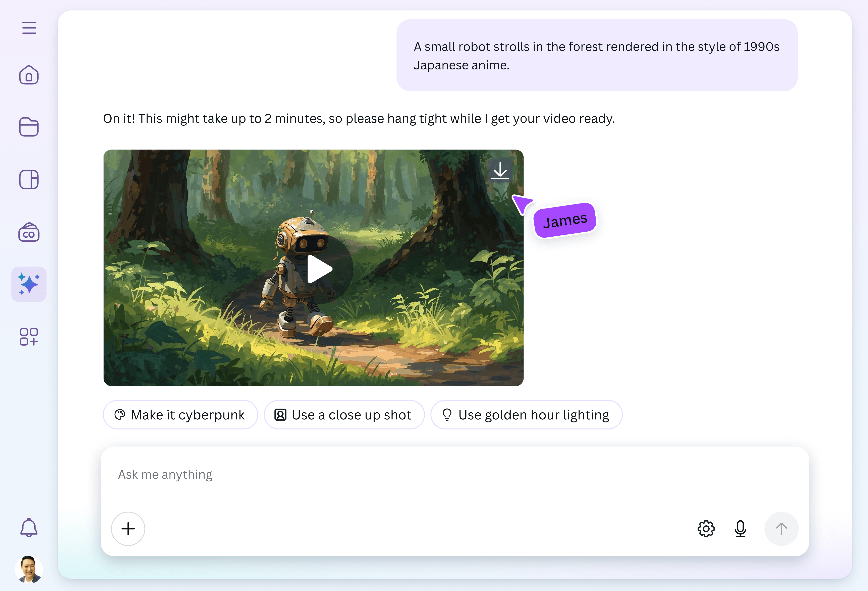868x591 pixels.
Task: Click "Use a close up shot" suggestion
Action: point(344,415)
